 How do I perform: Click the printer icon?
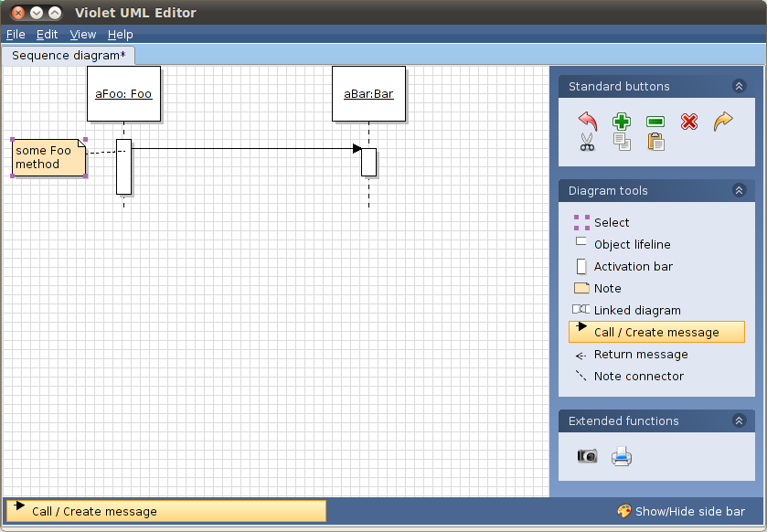click(x=622, y=456)
